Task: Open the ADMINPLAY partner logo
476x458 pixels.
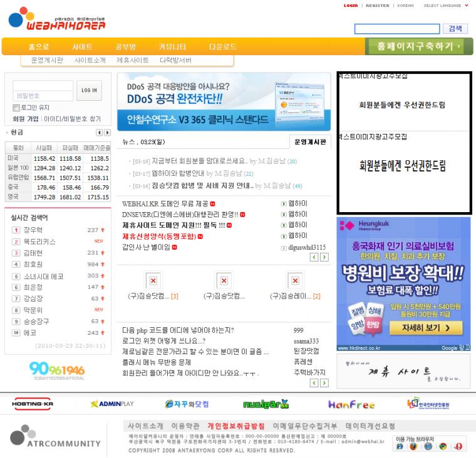Action: (x=112, y=404)
